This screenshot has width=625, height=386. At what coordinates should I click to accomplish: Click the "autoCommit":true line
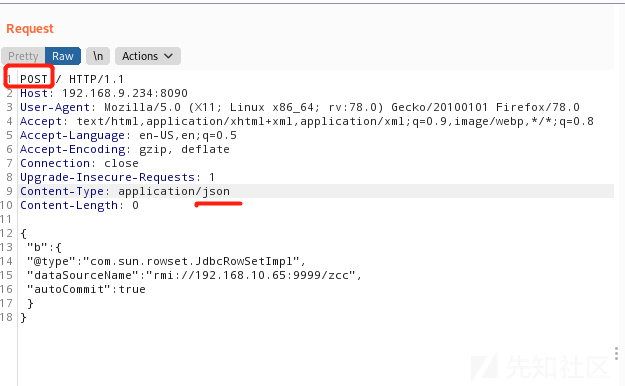86,289
